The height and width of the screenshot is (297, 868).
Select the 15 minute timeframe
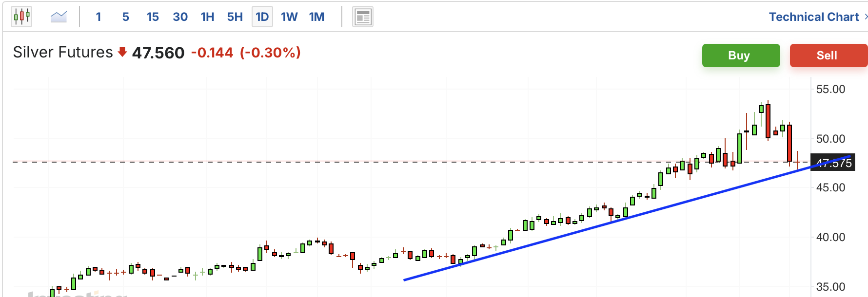pos(153,17)
